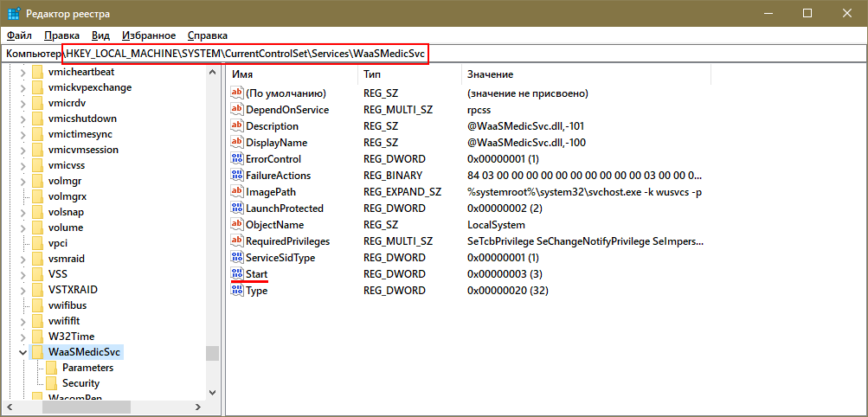Click the WaaSMedicSvc folder icon in tree
The height and width of the screenshot is (417, 868).
point(38,352)
